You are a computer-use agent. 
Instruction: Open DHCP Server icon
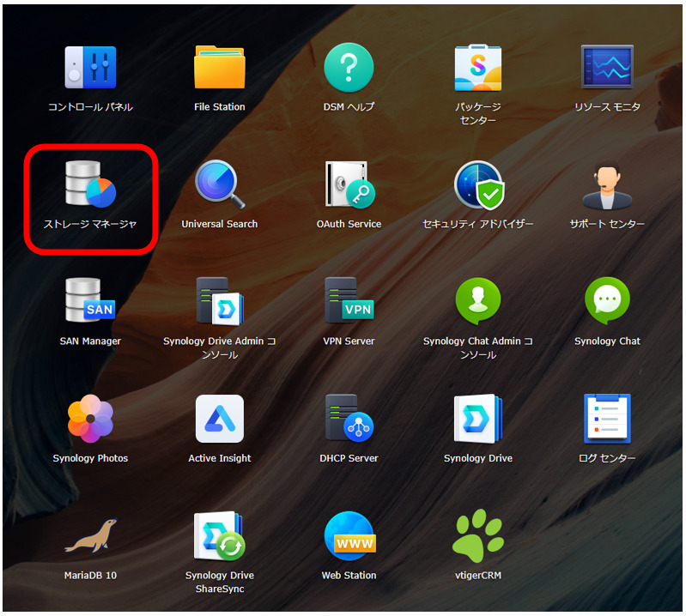point(349,418)
